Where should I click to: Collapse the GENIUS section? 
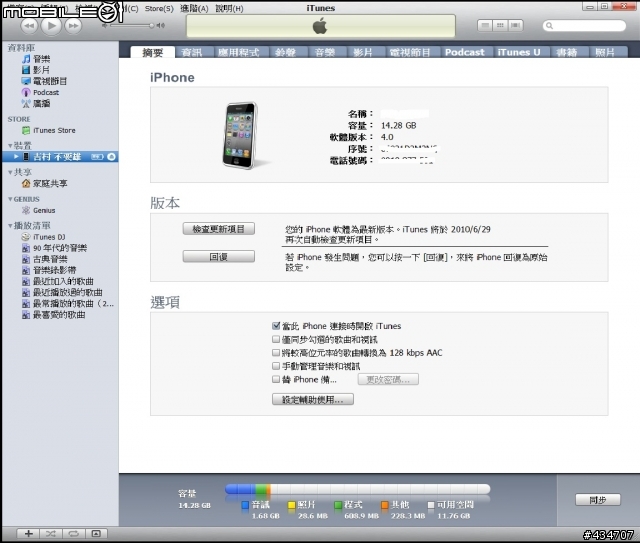click(x=10, y=199)
